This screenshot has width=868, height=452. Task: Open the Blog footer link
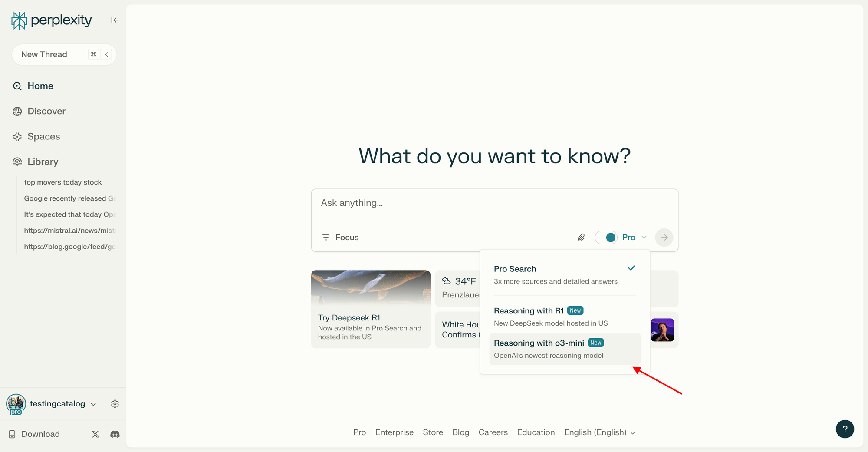click(461, 432)
